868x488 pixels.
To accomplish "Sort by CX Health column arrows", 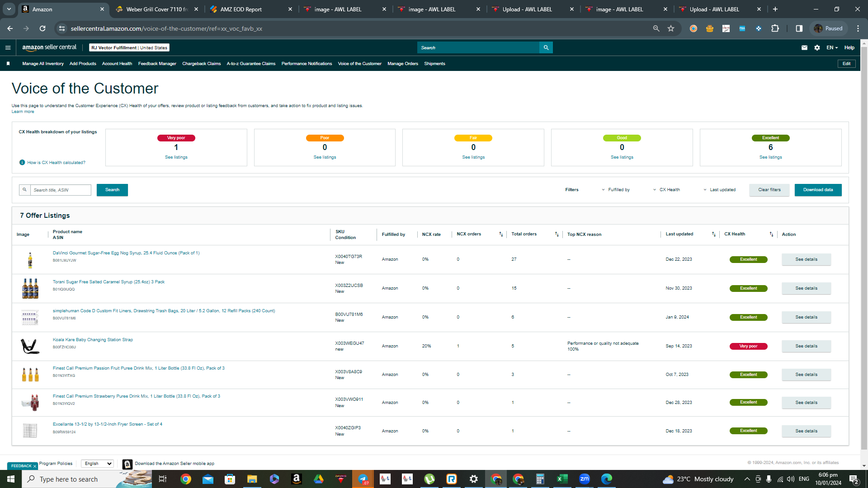I will tap(771, 234).
